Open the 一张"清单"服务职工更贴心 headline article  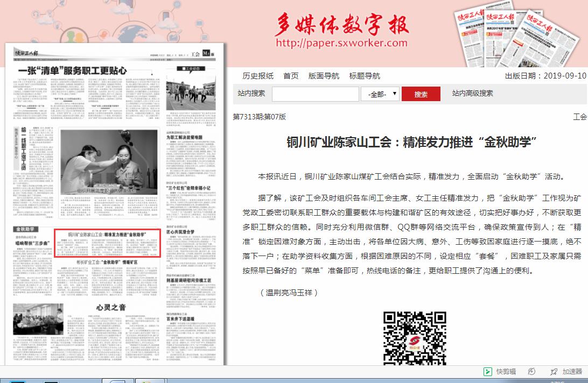pyautogui.click(x=73, y=70)
